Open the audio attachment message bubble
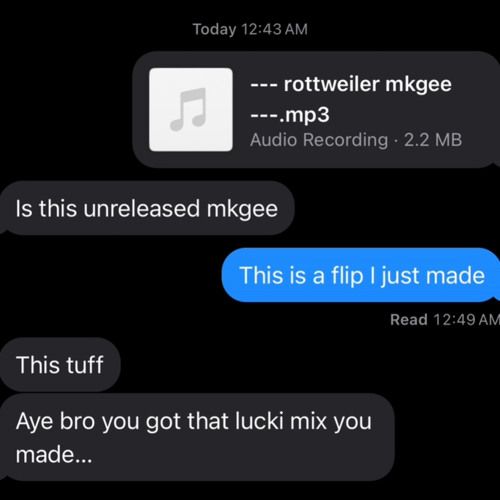Image resolution: width=500 pixels, height=500 pixels. coord(316,110)
